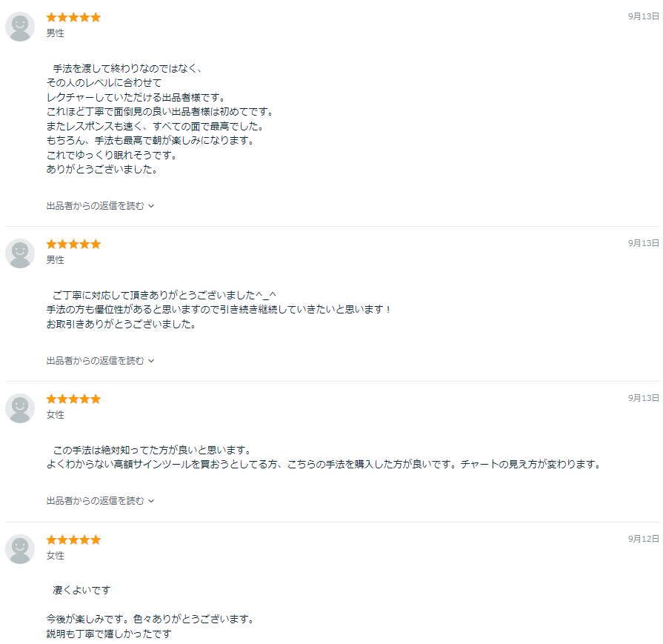Click the third review's five-star rating
Screen dimensions: 663x644
click(73, 399)
